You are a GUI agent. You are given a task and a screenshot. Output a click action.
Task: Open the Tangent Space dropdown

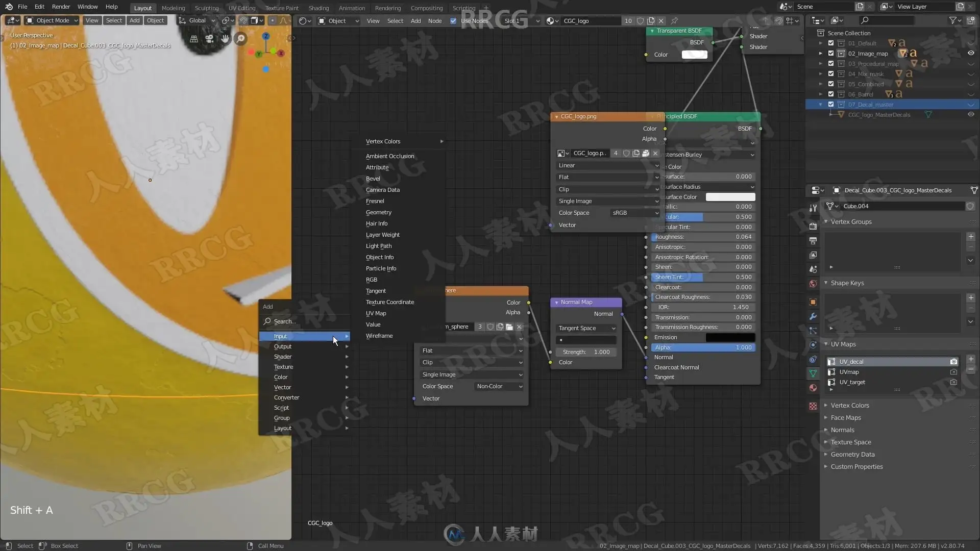(x=586, y=328)
